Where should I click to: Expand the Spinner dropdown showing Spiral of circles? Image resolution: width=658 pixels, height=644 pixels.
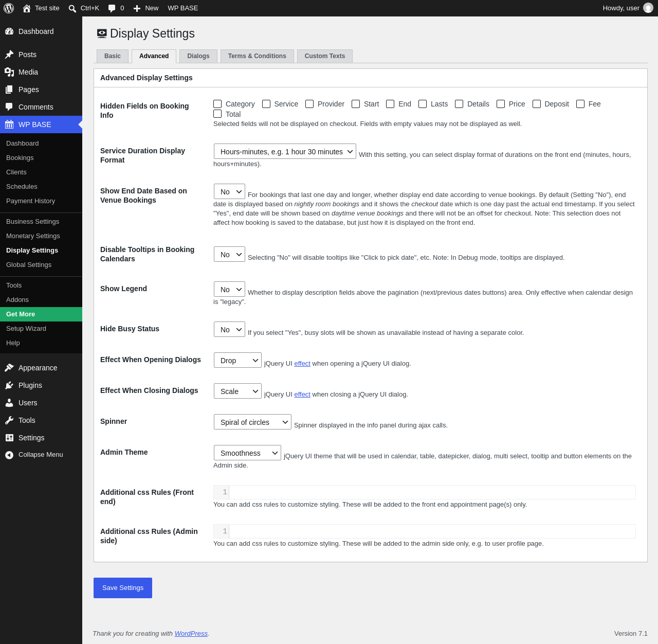pos(252,422)
